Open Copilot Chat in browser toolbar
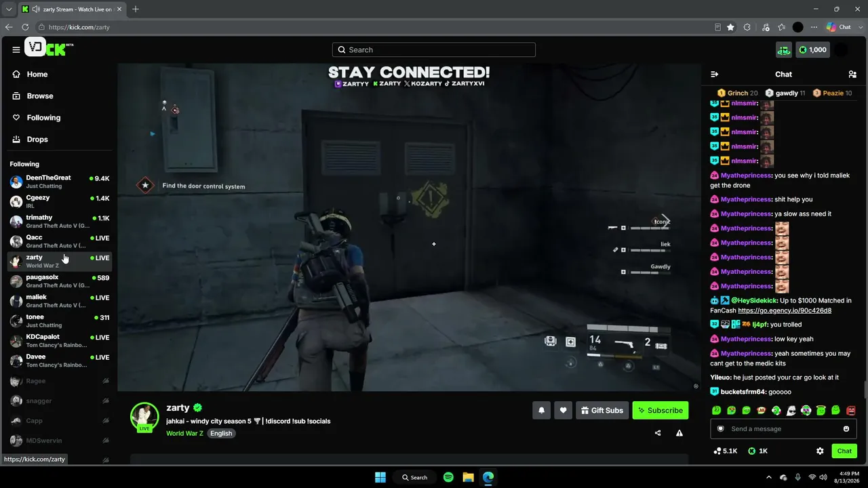 (x=839, y=27)
